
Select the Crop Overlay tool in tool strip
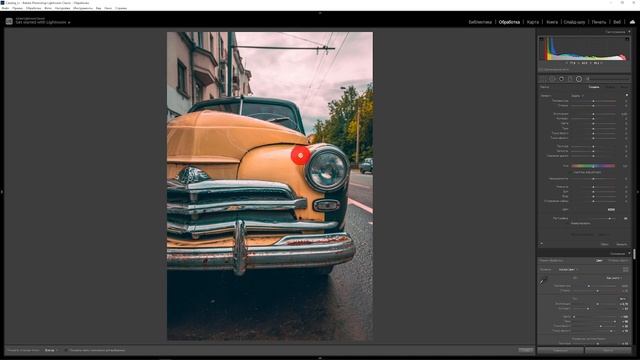[543, 79]
